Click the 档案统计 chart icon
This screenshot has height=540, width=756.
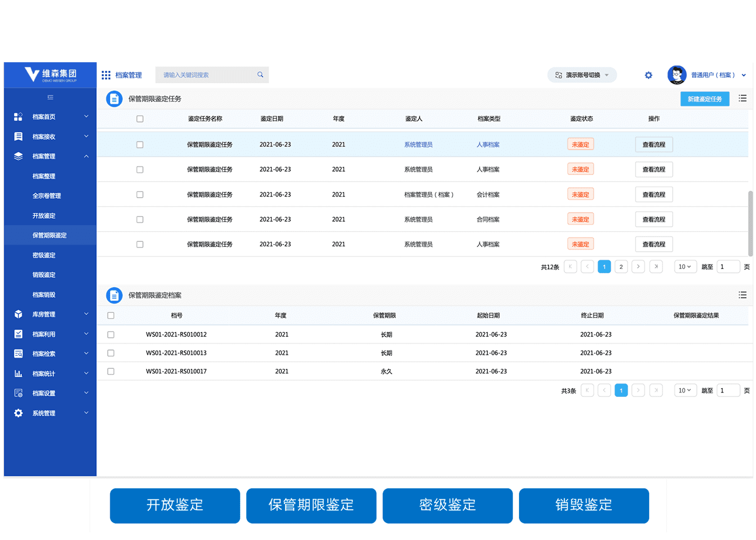pos(18,374)
